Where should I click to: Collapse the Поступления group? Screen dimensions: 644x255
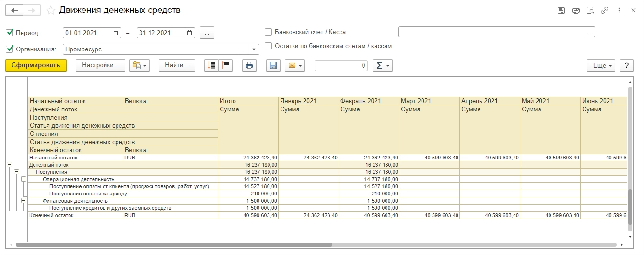pyautogui.click(x=16, y=171)
